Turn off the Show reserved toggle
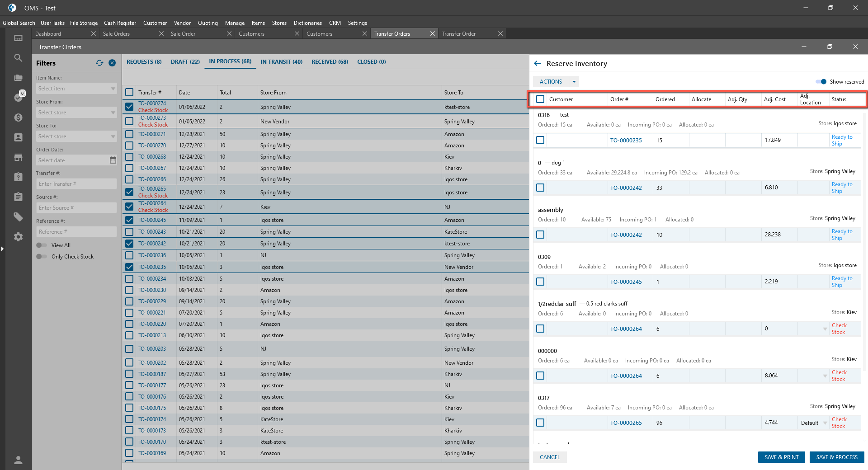Screen dimensions: 868x470 tap(821, 82)
